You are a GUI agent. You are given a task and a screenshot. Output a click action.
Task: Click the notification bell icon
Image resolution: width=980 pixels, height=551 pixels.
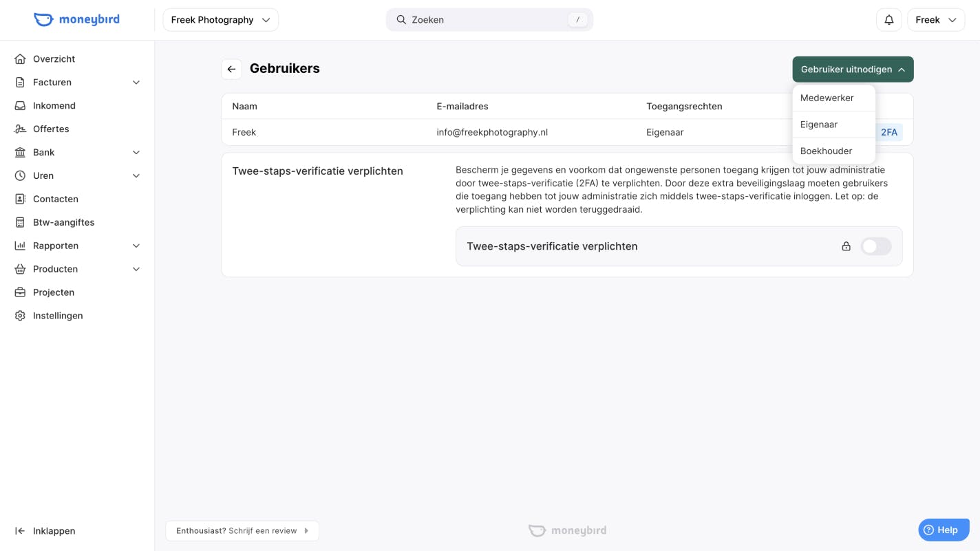888,20
